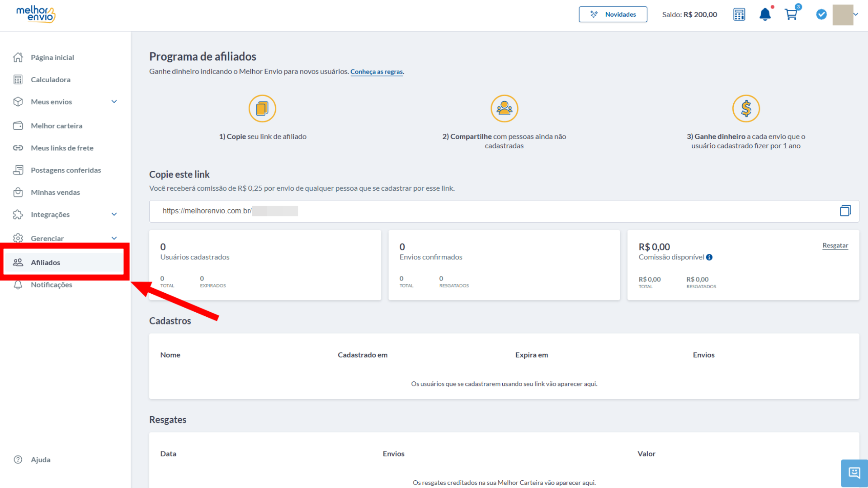Click the Meus links de frete icon
This screenshot has width=868, height=488.
(x=18, y=148)
